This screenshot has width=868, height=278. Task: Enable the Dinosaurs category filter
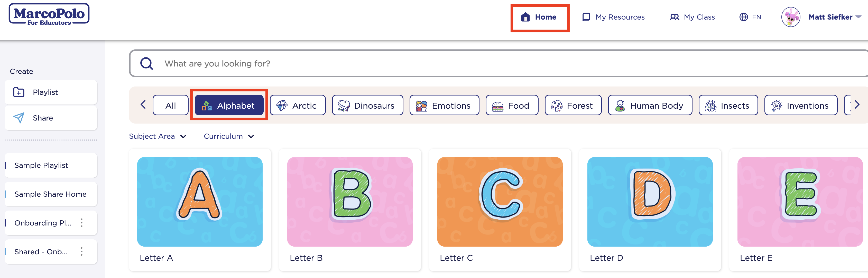(367, 105)
